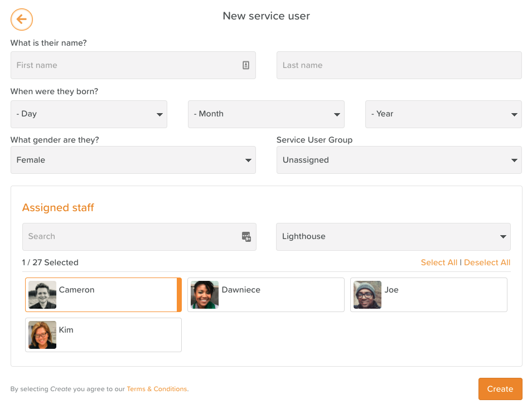Open the Year of birth dropdown
The width and height of the screenshot is (532, 404).
coord(443,114)
